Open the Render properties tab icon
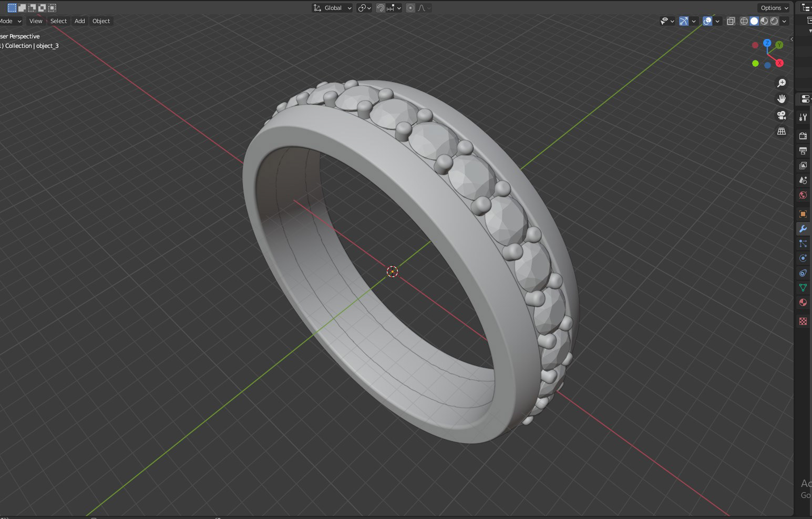812x519 pixels. point(803,136)
